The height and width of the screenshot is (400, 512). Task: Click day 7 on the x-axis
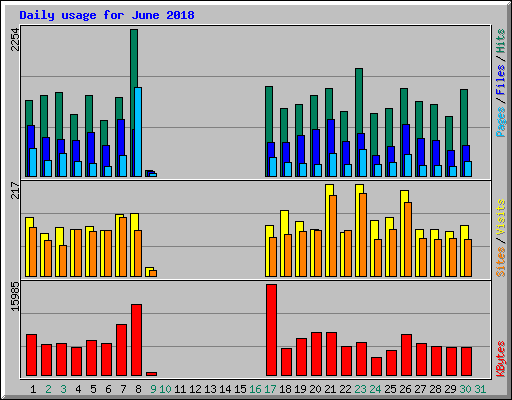coord(123,389)
